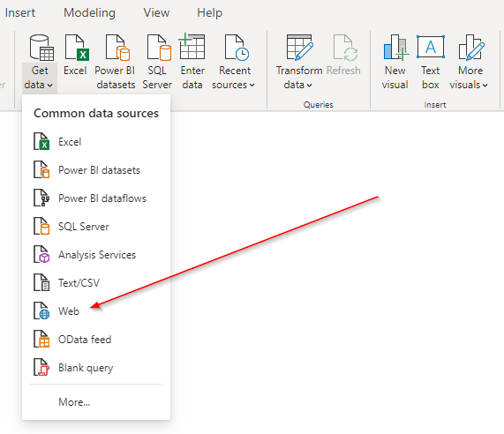Choose SQL Server in the dropdown list
Screen dimensions: 504x434
96,227
